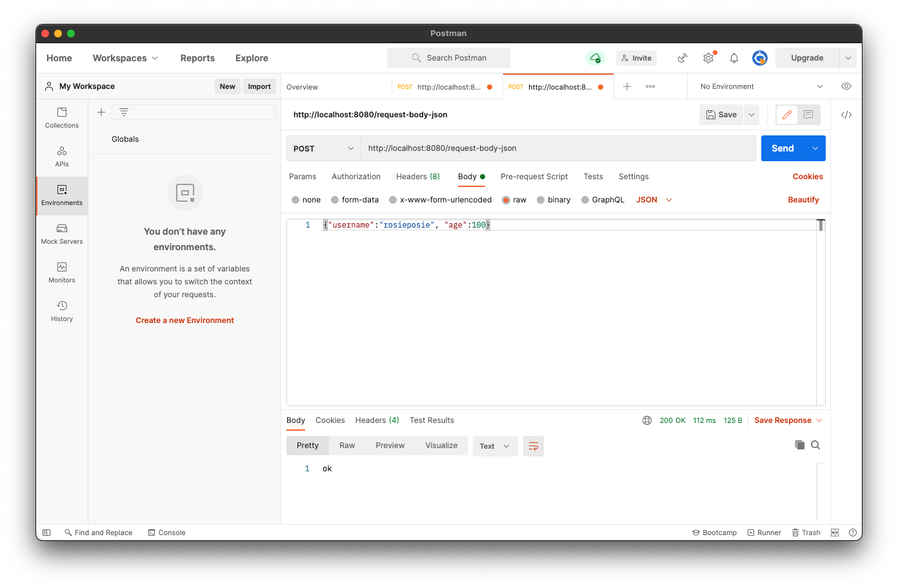Toggle two-pane view in status bar
Image resolution: width=898 pixels, height=588 pixels.
(835, 533)
